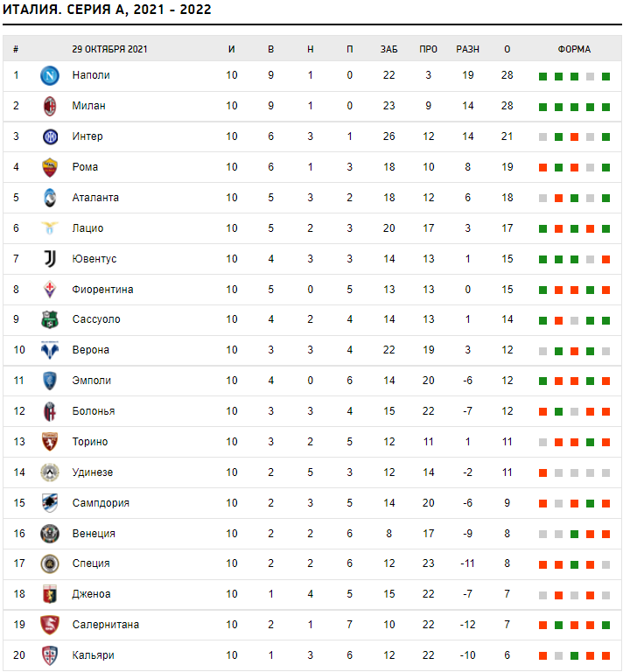Screen dimensions: 623x672
Task: Click the РАЗН goal difference header
Action: click(468, 49)
